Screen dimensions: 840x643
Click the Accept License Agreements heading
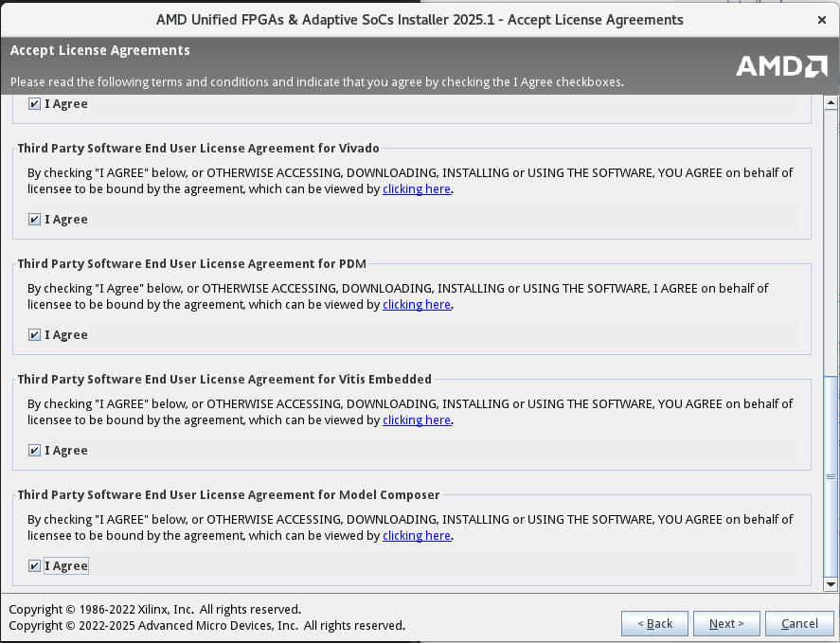(100, 50)
